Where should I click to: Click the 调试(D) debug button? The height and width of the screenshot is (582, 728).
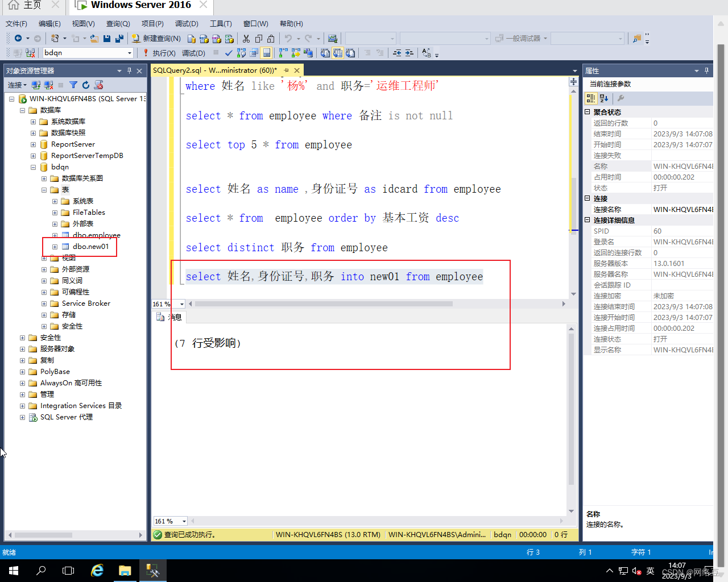193,53
